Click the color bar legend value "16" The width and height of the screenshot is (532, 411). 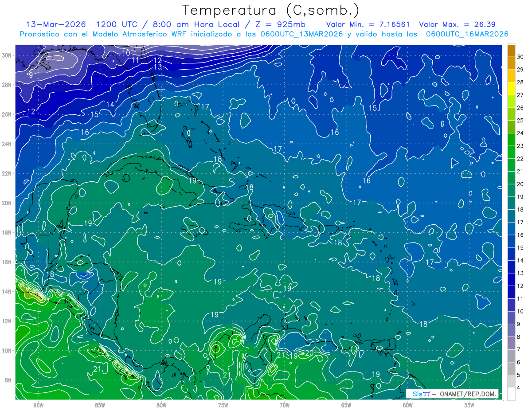point(520,235)
